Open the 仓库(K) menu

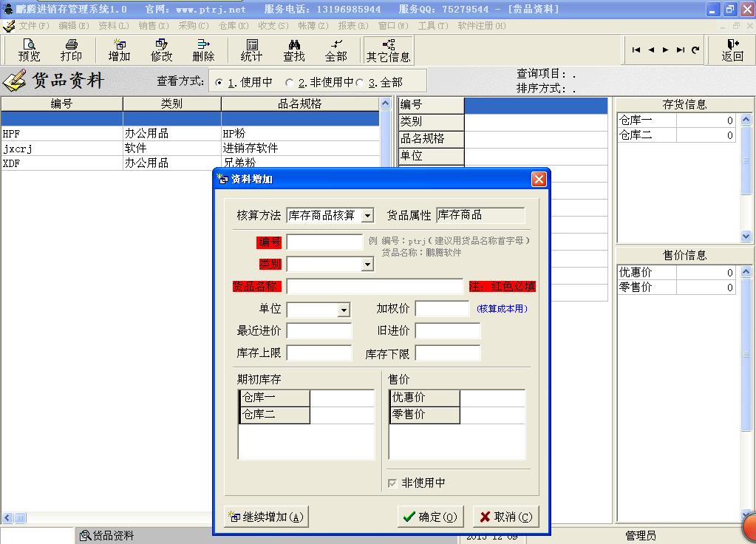coord(234,26)
